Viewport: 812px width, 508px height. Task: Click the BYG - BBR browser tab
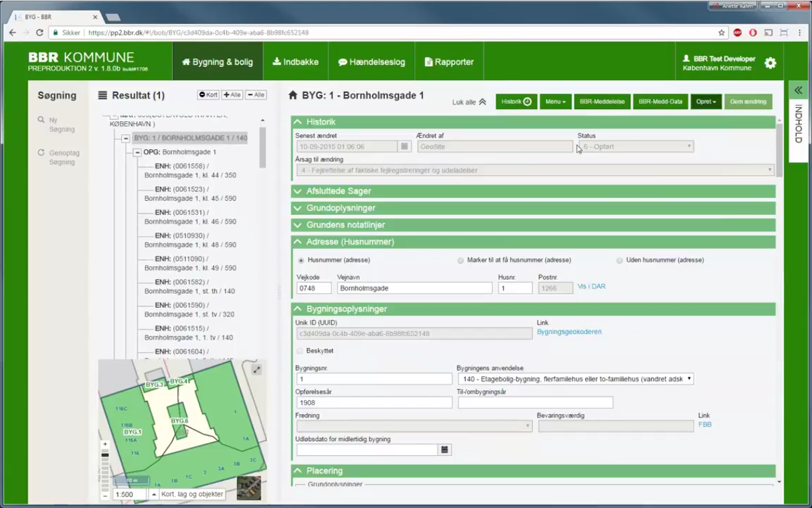coord(55,16)
